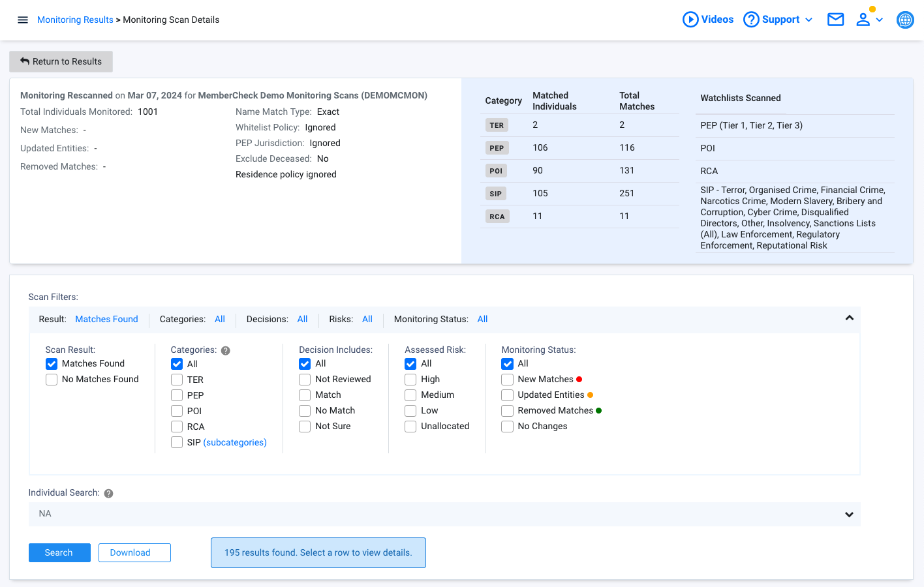Check the TER category checkbox
Screen dimensions: 924x587
point(177,380)
